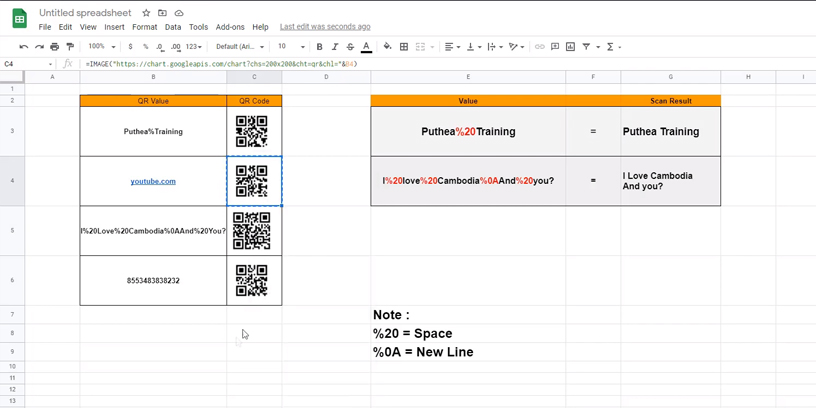Select the Puthea Training scan result cell
Viewport: 816px width, 408px height.
coord(671,132)
